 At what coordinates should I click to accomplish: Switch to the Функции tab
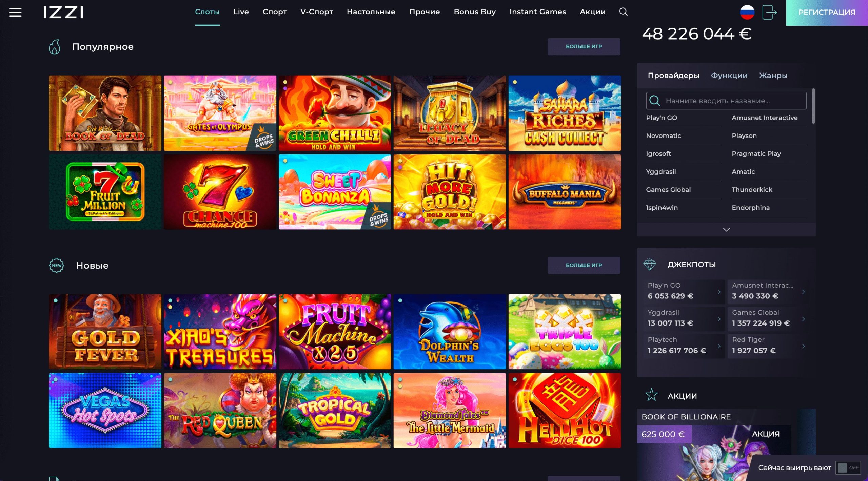tap(729, 76)
